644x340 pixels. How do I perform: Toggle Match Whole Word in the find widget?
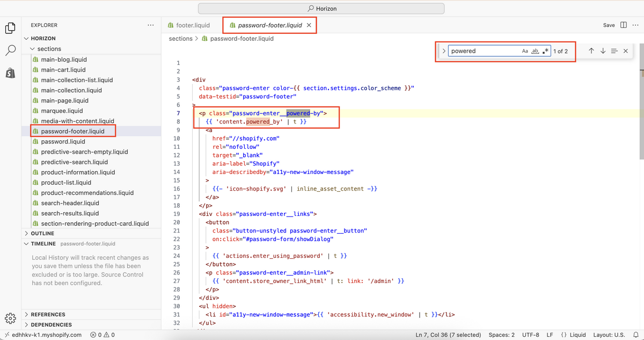(535, 50)
